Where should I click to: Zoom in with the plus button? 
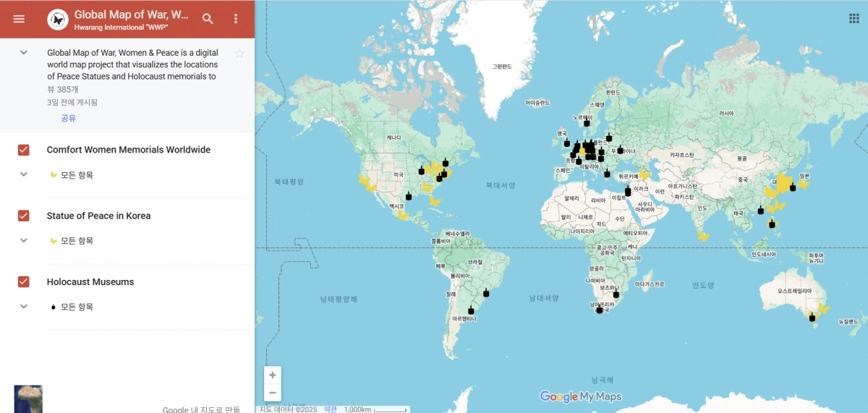272,375
